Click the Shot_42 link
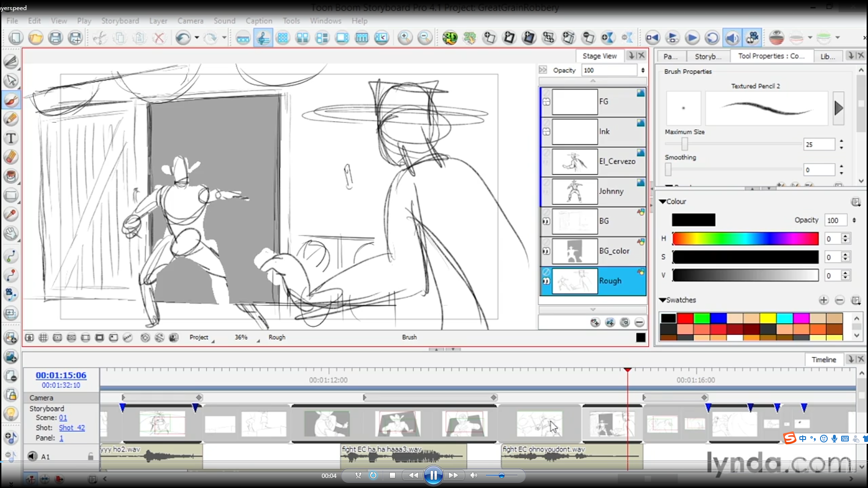 pos(72,428)
